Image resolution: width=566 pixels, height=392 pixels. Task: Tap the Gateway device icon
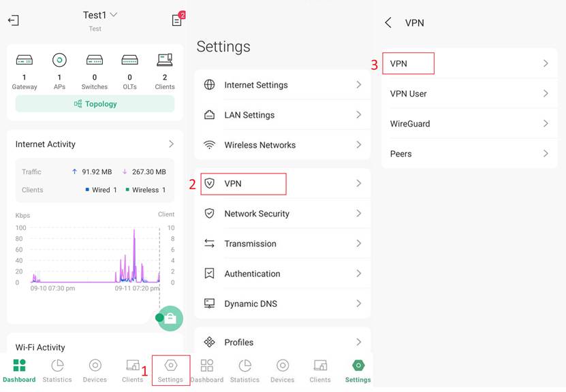(x=25, y=61)
